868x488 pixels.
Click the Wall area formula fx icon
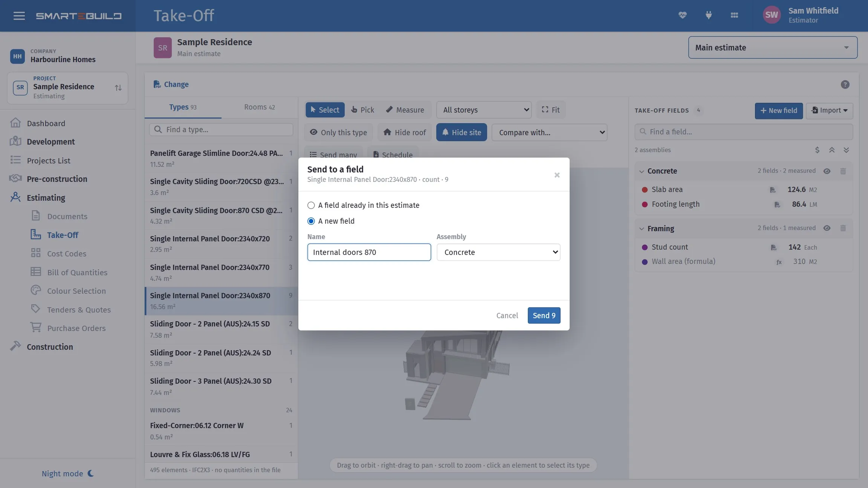(x=779, y=262)
